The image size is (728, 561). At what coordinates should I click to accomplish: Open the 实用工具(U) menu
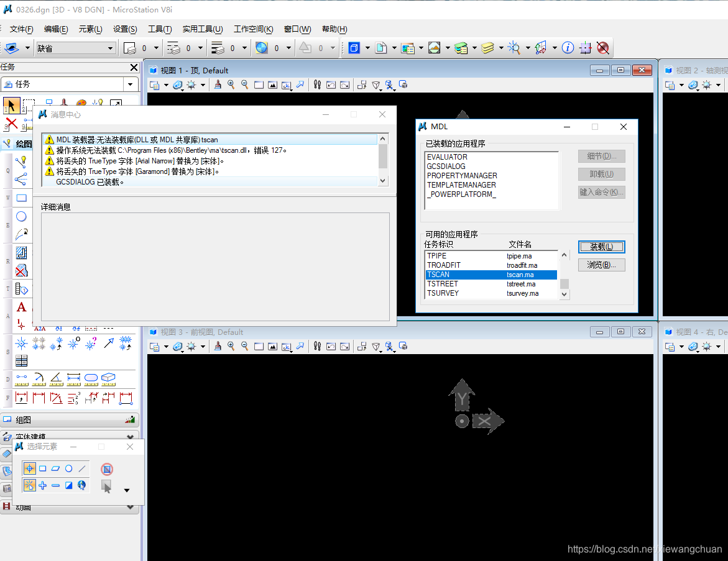(203, 29)
